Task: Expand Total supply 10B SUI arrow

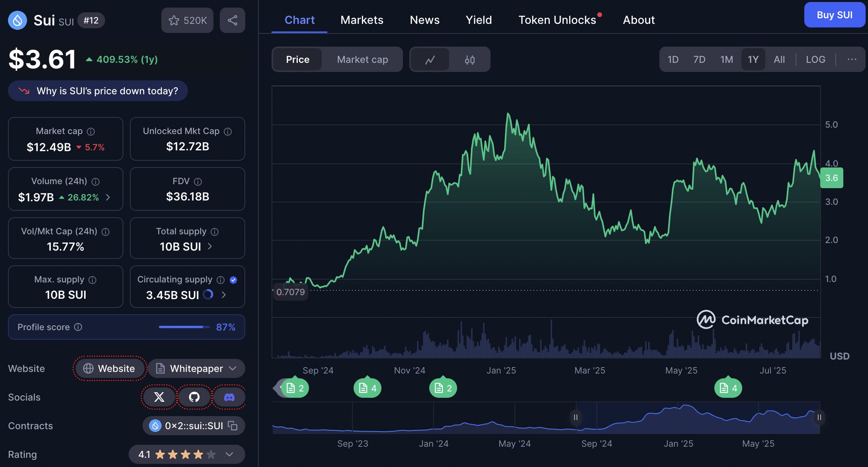Action: click(x=210, y=247)
